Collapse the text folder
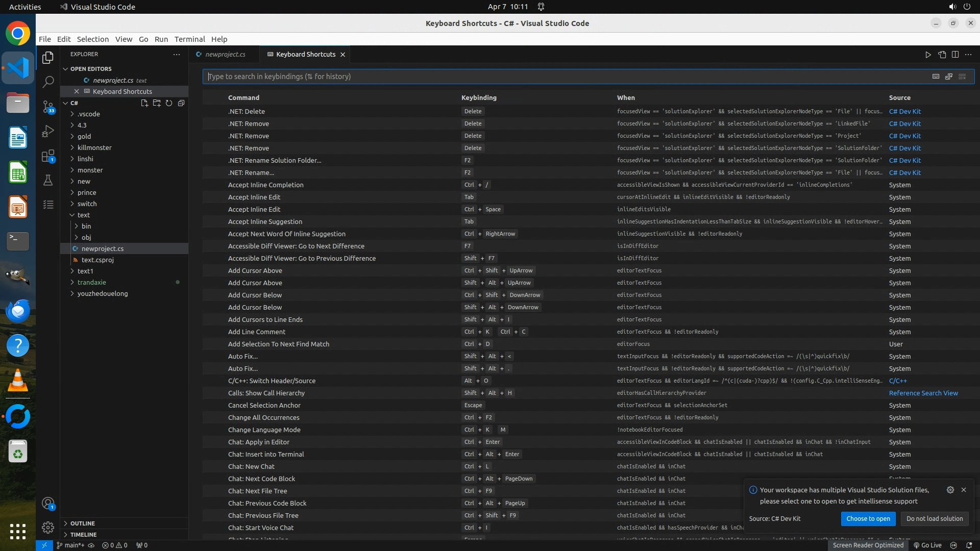This screenshot has height=551, width=980. pos(83,215)
